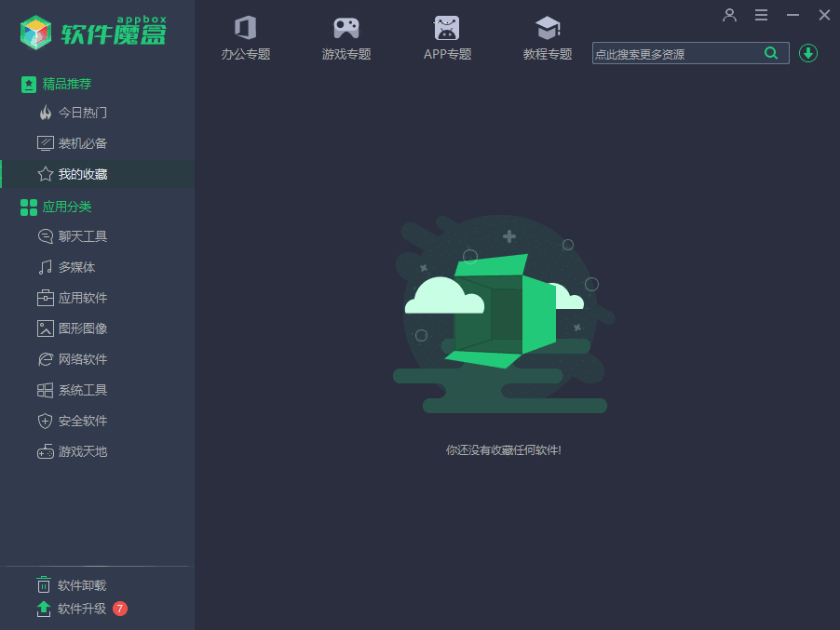Click the search magnifier button

click(x=771, y=53)
